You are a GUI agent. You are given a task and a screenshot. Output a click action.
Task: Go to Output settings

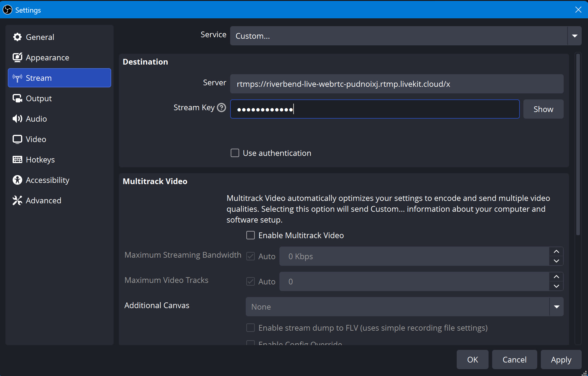point(59,98)
